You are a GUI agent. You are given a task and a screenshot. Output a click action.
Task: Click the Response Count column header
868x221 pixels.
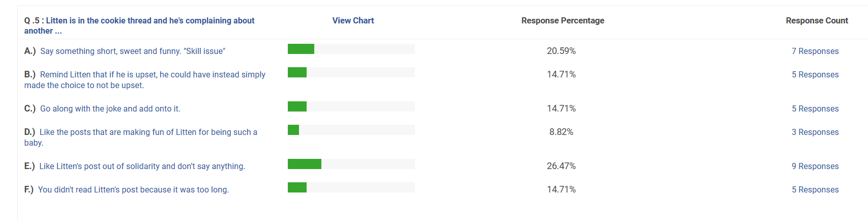coord(817,20)
